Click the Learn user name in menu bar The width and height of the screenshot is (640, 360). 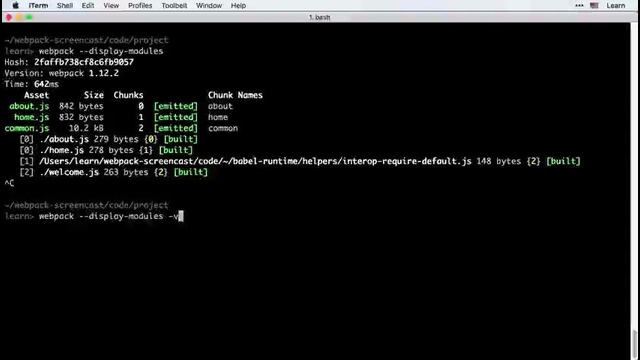click(x=616, y=5)
